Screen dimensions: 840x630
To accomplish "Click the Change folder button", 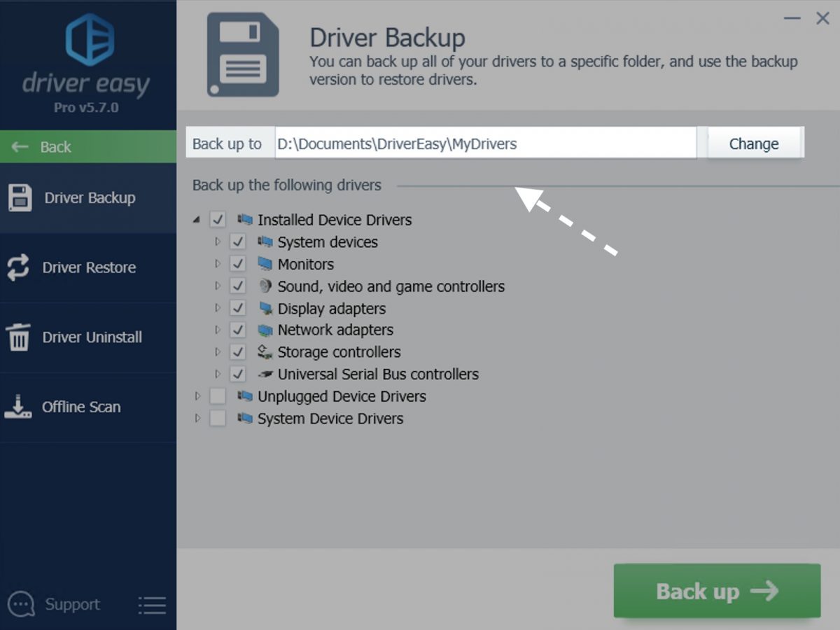I will (x=754, y=143).
